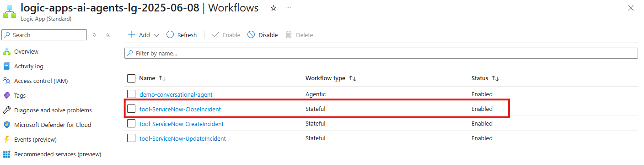The width and height of the screenshot is (644, 165).
Task: Click the purple Tags icon
Action: (x=7, y=95)
